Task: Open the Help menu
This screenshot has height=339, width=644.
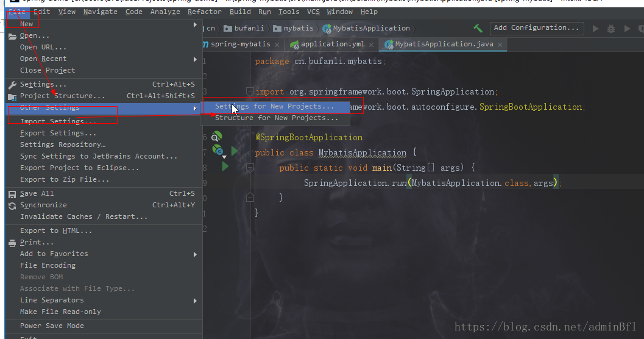Action: pos(369,12)
